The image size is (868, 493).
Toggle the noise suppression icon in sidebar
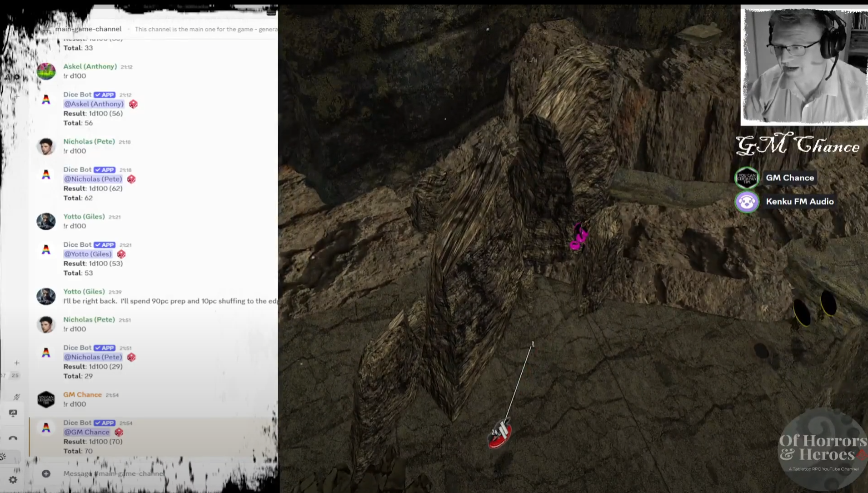point(16,397)
